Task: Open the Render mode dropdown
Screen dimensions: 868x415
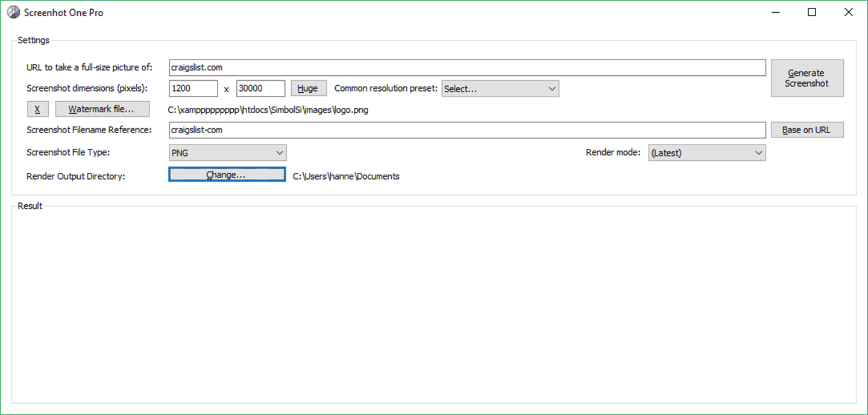Action: 707,153
